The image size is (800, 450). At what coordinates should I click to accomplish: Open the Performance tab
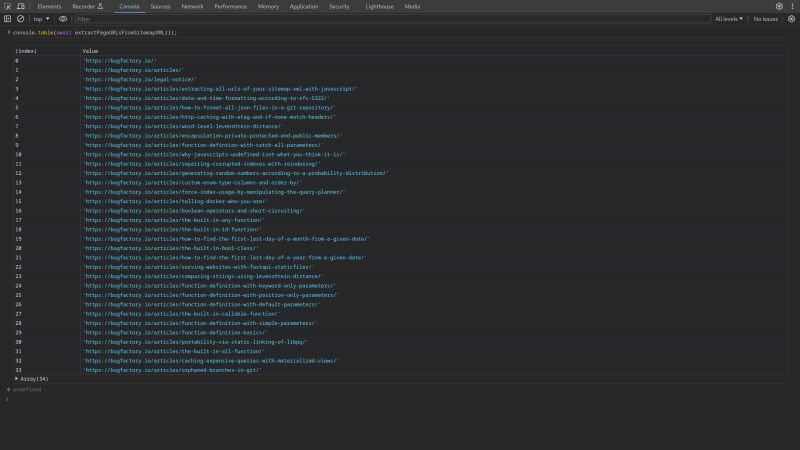point(230,7)
